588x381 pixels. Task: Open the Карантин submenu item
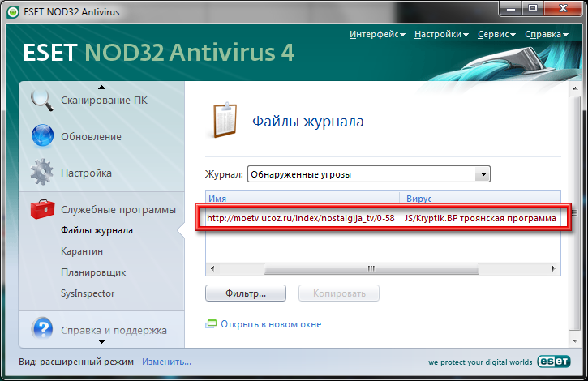tap(82, 251)
